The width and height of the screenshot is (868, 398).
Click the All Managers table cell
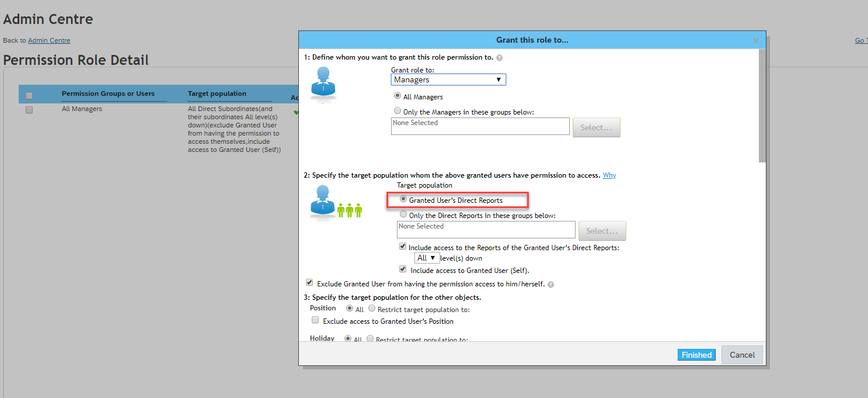point(82,109)
